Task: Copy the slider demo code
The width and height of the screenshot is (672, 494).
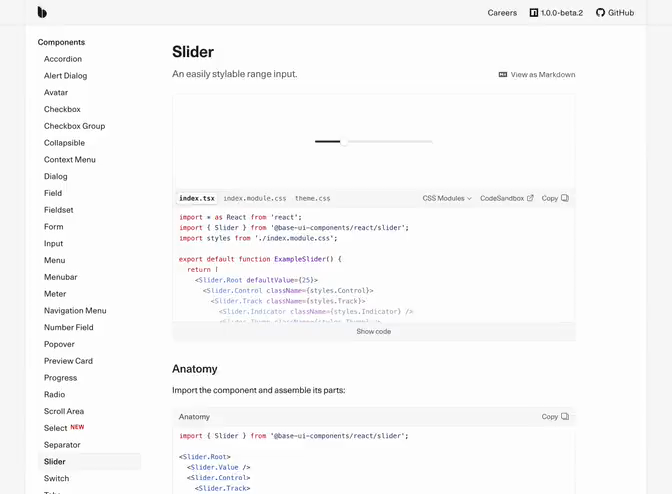Action: 555,198
